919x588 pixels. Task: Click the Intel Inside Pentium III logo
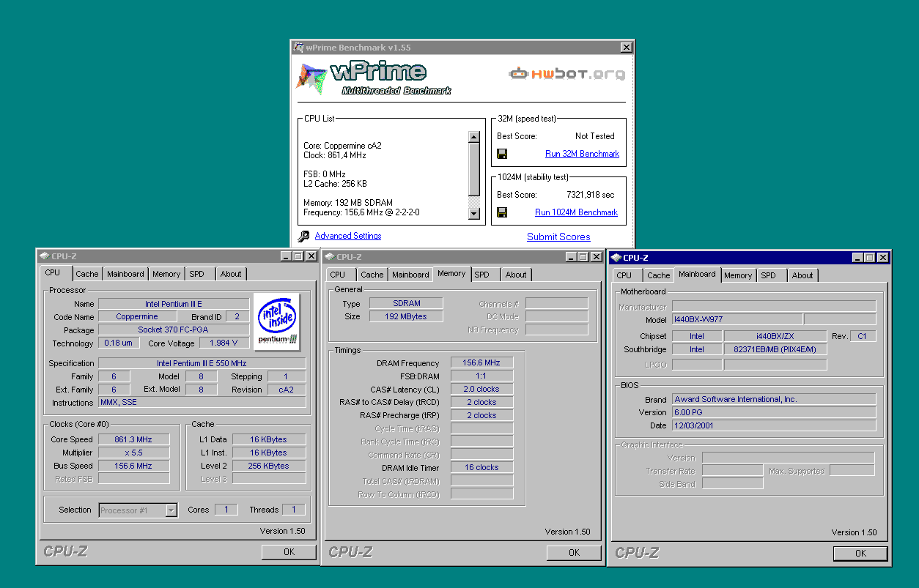pyautogui.click(x=277, y=321)
